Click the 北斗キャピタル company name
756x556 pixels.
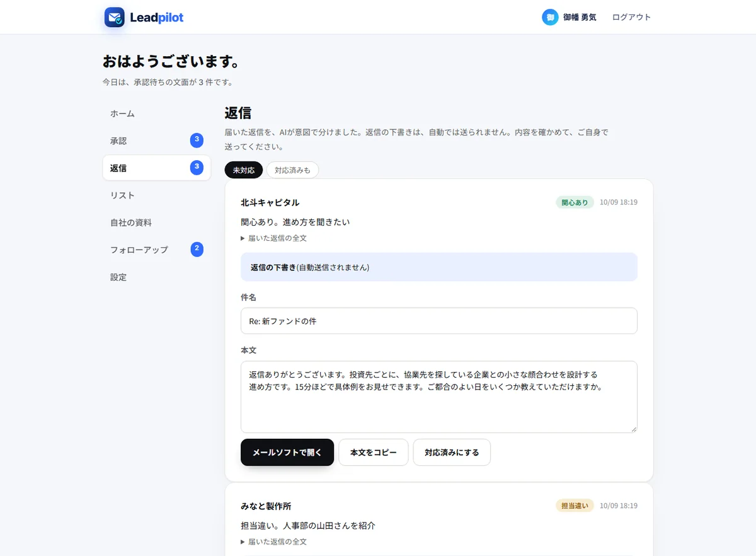[x=270, y=202]
